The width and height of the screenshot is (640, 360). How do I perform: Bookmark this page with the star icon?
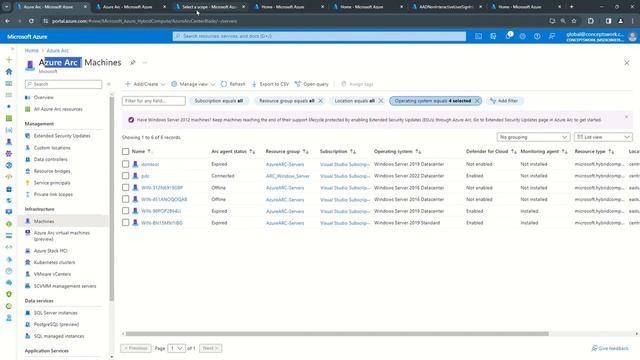click(574, 21)
